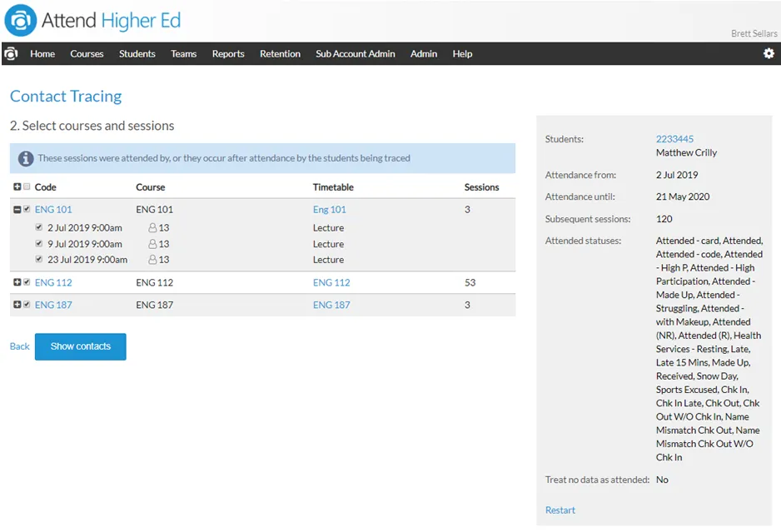Click the Sessions column header
The image size is (781, 532).
(481, 187)
